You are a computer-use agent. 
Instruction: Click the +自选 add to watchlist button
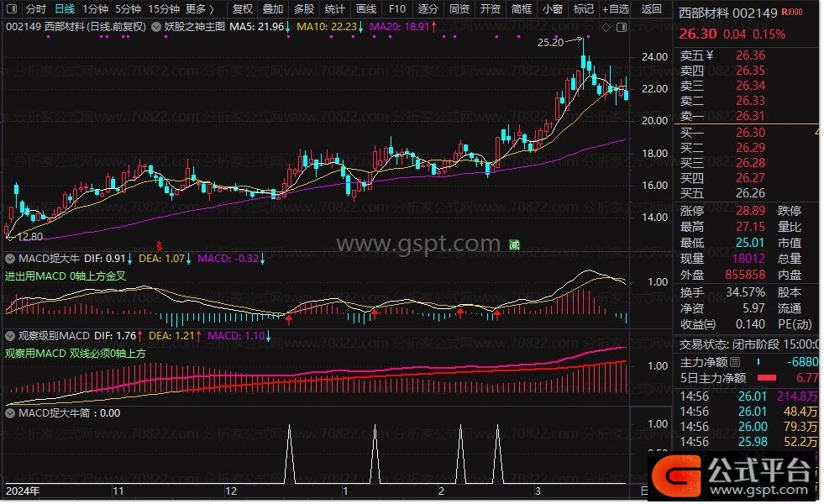click(x=615, y=9)
